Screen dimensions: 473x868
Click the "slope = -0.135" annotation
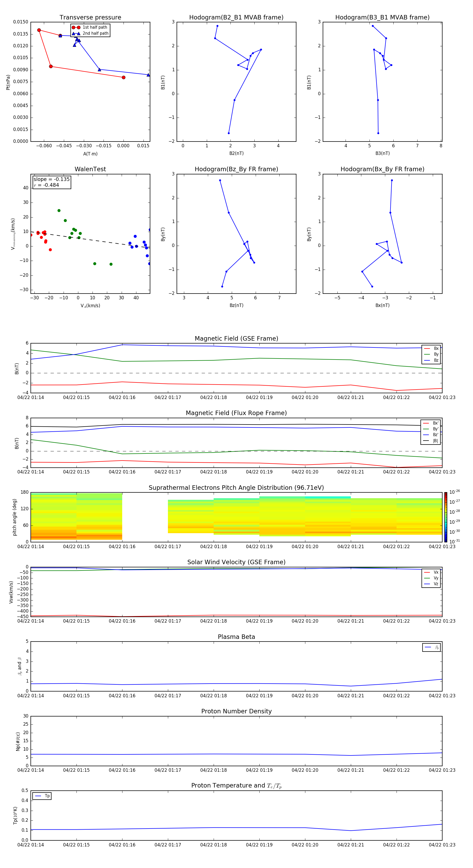coord(52,179)
